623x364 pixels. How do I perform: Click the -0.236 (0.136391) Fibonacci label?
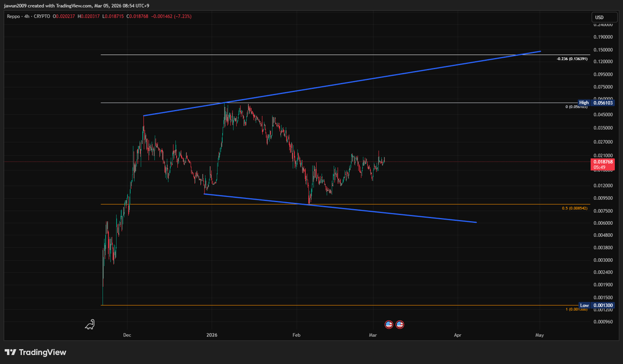(572, 59)
